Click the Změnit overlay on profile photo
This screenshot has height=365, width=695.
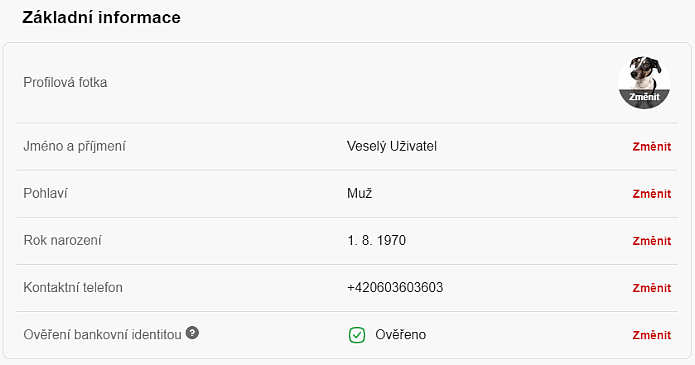(x=644, y=97)
